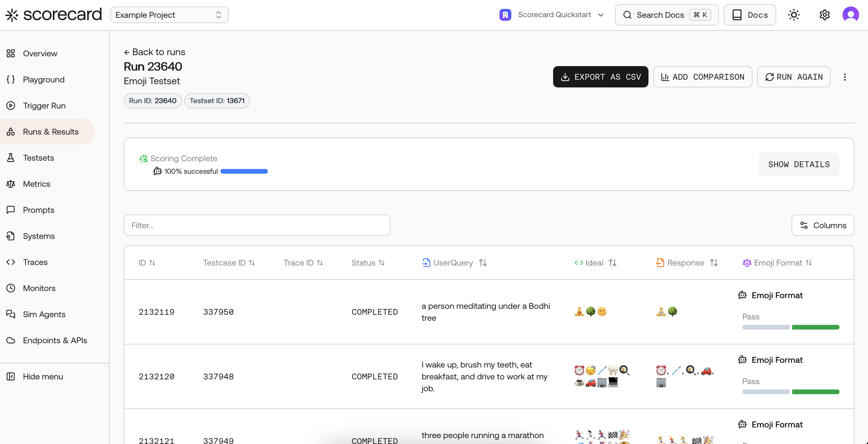Screen dimensions: 868x444
Task: Click the Scoring Complete scale icon
Action: (x=144, y=159)
